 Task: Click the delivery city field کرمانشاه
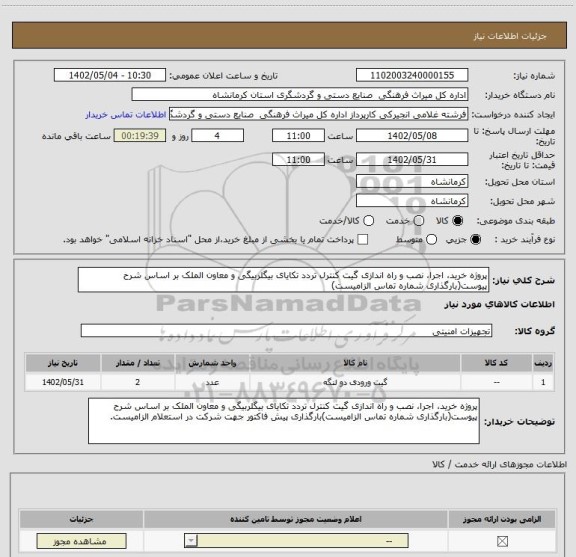(x=412, y=201)
